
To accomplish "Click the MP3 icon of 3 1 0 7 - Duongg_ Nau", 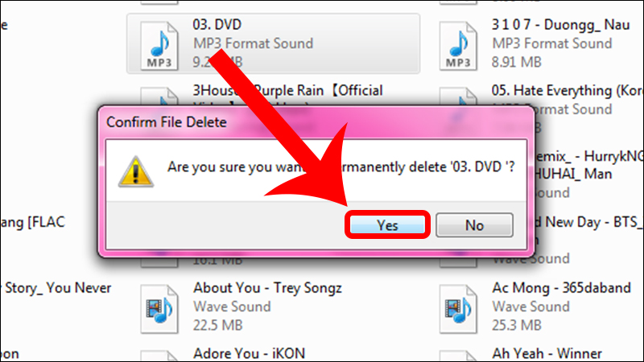I will tap(457, 46).
